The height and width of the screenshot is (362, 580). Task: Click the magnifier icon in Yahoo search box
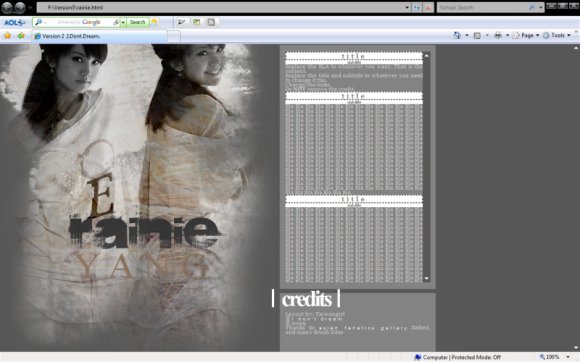tap(532, 7)
